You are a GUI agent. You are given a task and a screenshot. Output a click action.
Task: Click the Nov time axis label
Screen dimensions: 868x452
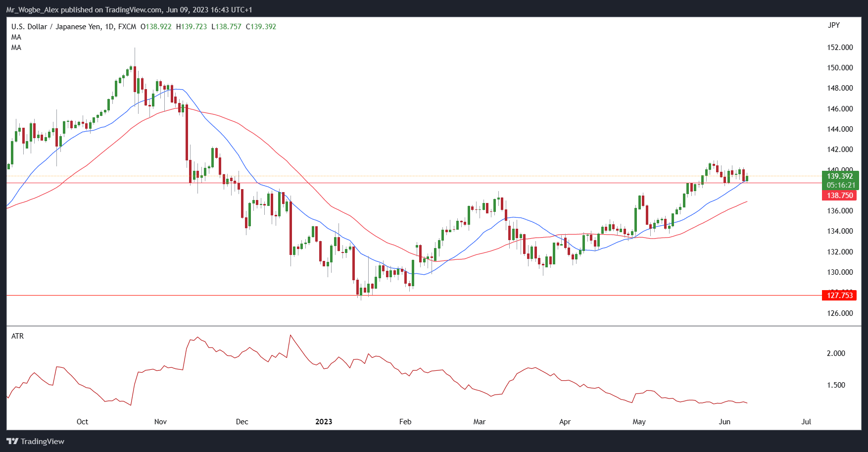[160, 422]
